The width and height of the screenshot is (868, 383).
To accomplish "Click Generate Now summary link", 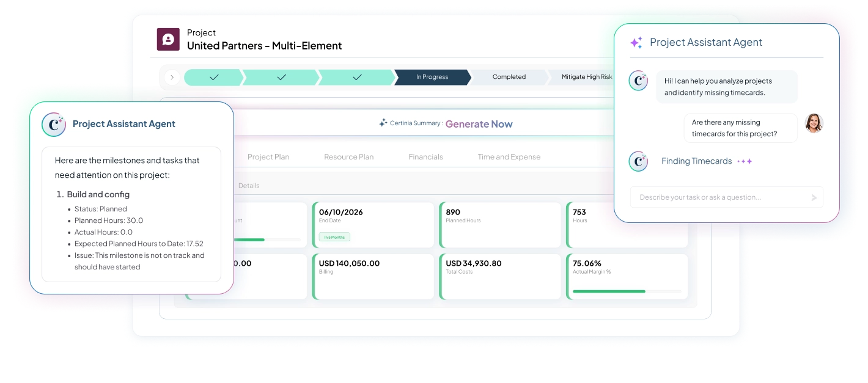I will point(479,124).
